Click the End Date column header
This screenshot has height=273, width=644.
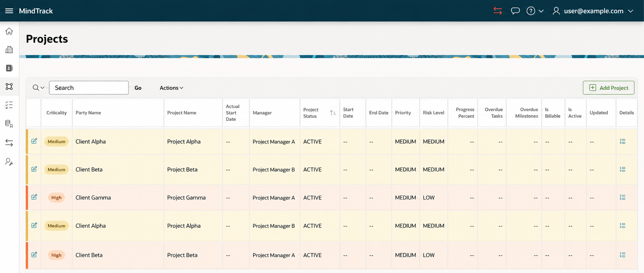[379, 113]
